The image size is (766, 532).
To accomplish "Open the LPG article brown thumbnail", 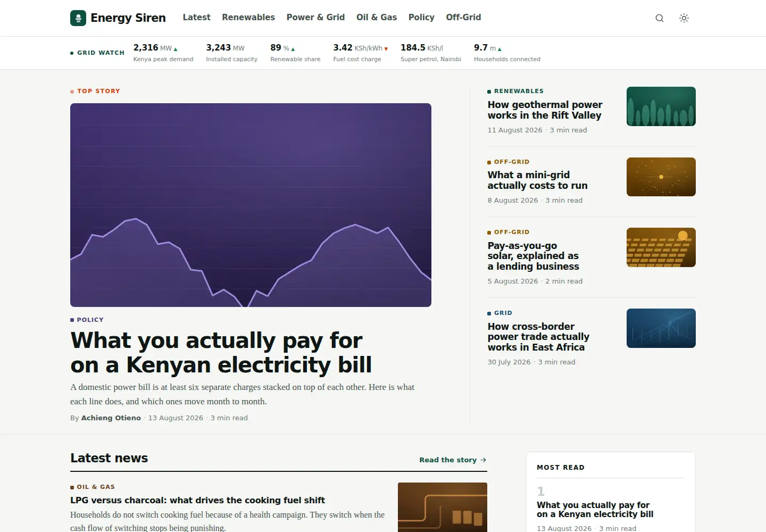I will pyautogui.click(x=443, y=507).
